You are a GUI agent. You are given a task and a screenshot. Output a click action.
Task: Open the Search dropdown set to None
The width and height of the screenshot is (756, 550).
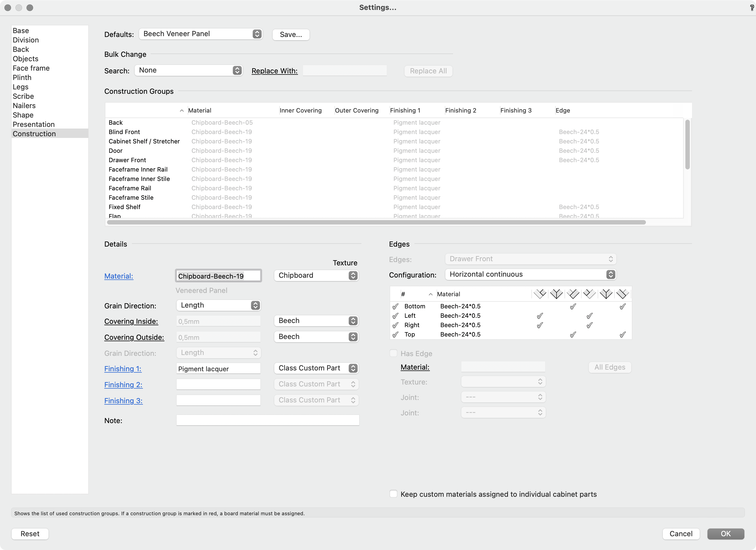[x=189, y=70]
